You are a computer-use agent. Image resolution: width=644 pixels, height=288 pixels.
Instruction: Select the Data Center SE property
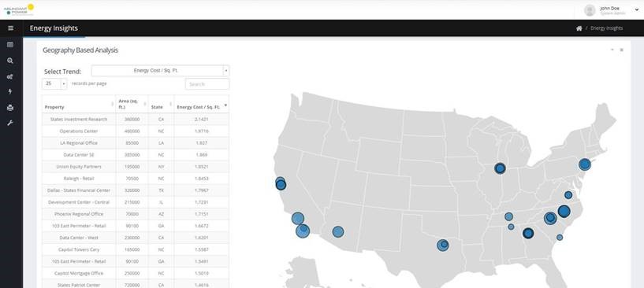point(79,155)
